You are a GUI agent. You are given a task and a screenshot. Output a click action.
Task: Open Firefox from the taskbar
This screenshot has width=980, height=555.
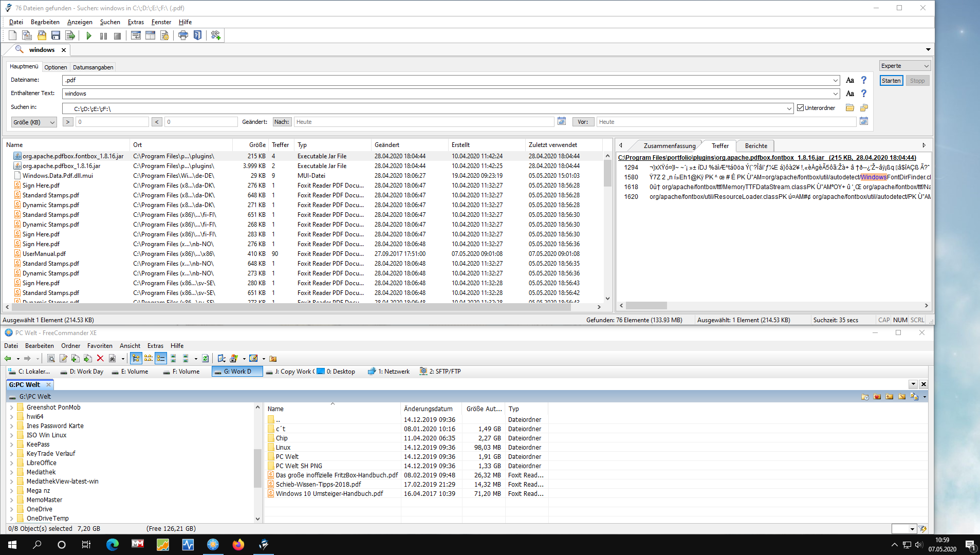tap(238, 545)
